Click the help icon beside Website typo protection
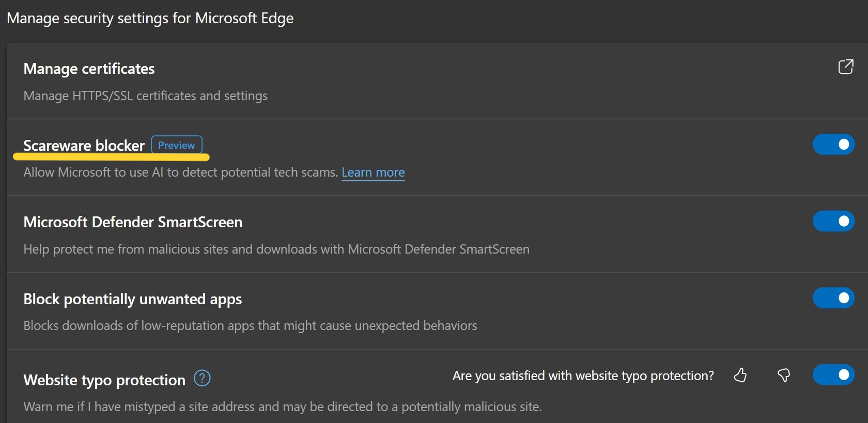The width and height of the screenshot is (868, 423). tap(202, 379)
